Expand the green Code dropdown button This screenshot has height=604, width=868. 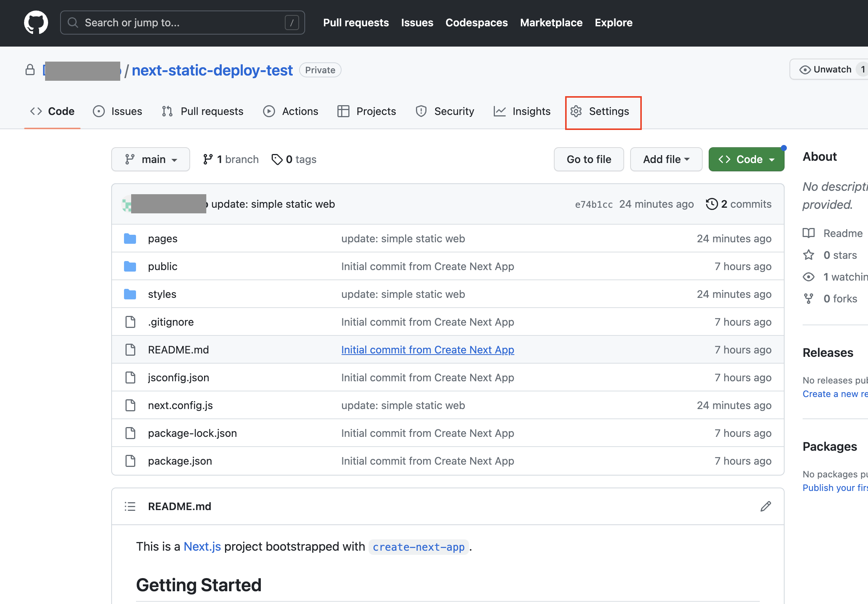click(746, 160)
